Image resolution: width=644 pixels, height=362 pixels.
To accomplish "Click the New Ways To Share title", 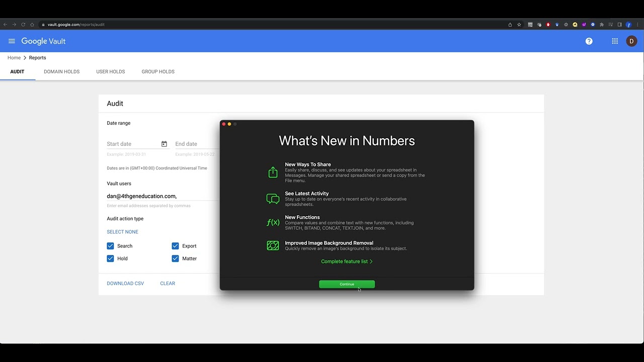I will tap(308, 164).
